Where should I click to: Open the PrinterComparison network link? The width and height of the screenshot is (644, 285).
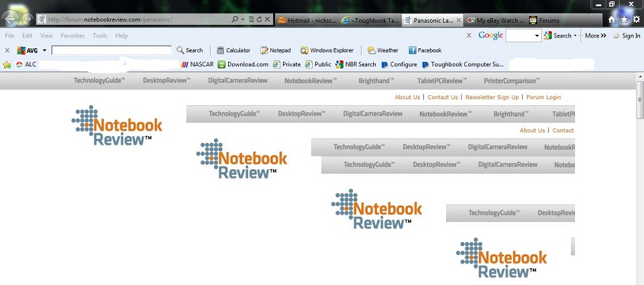[x=512, y=80]
